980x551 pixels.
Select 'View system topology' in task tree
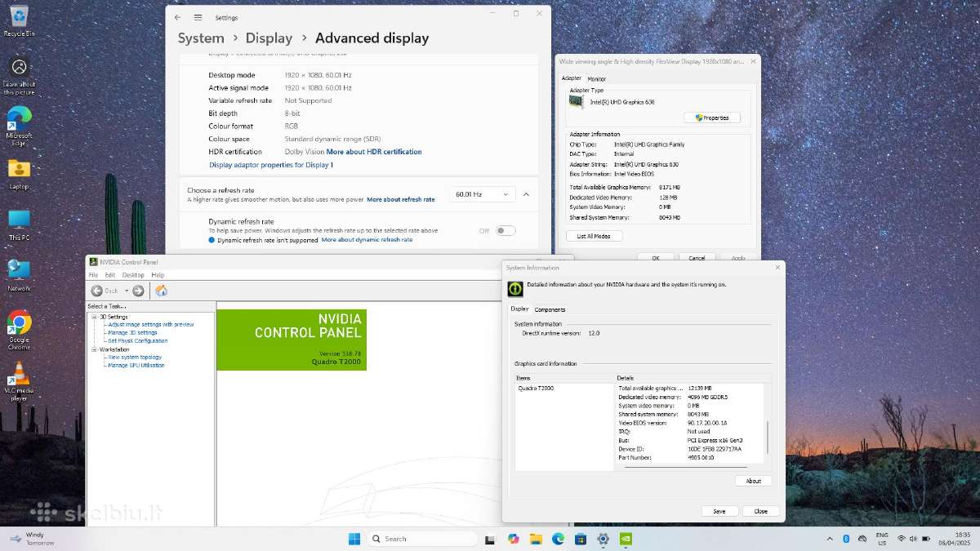(135, 357)
